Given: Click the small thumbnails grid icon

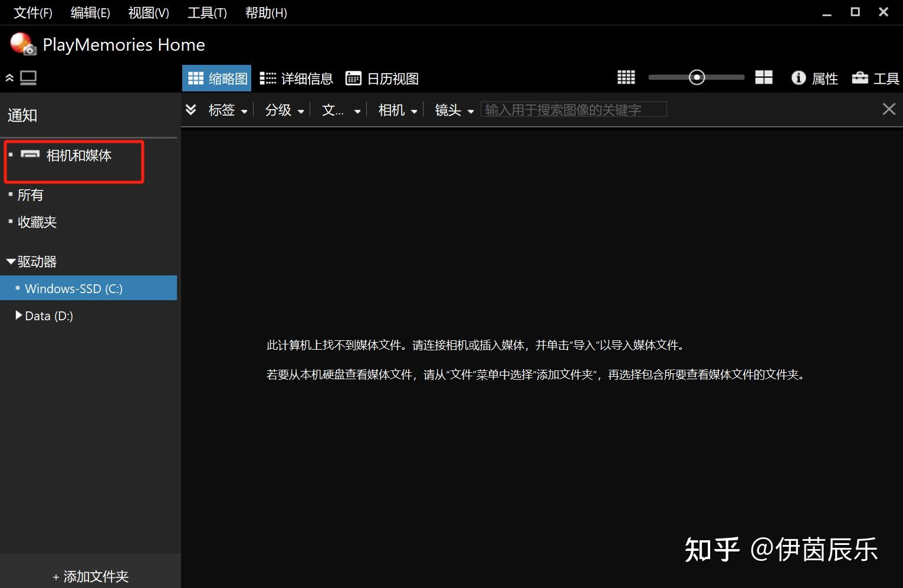Looking at the screenshot, I should click(x=626, y=77).
